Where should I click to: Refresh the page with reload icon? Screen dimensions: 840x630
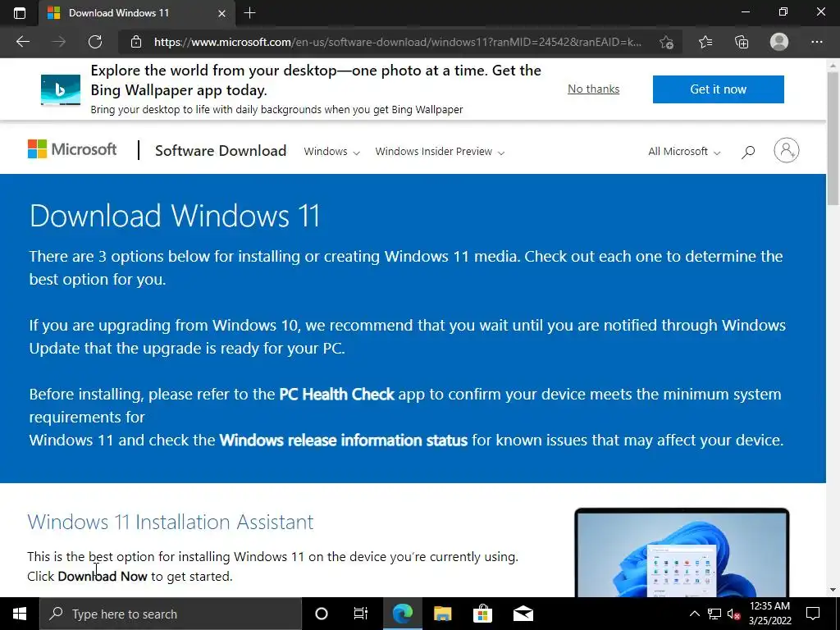[95, 42]
